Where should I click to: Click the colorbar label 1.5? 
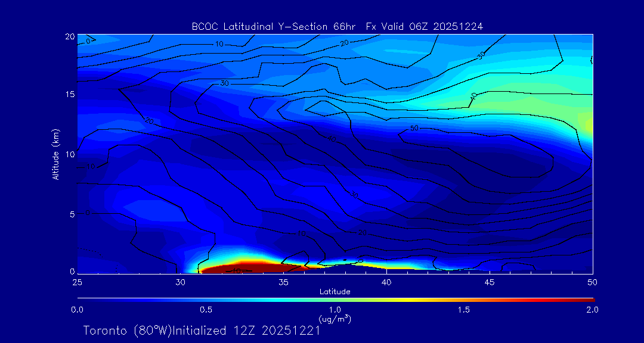pos(464,310)
